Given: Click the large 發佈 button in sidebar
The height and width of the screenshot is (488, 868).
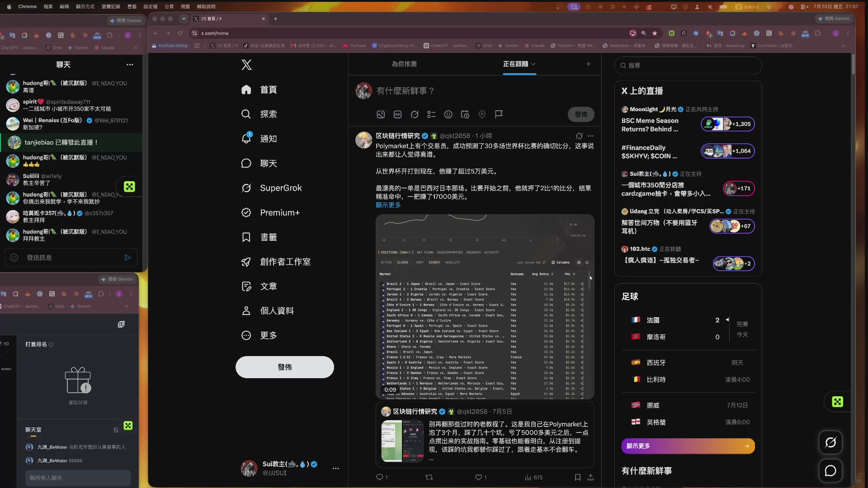Looking at the screenshot, I should pos(285,367).
